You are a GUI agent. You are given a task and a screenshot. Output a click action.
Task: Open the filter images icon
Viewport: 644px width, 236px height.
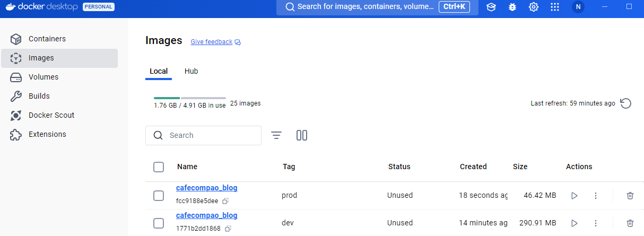click(x=276, y=135)
